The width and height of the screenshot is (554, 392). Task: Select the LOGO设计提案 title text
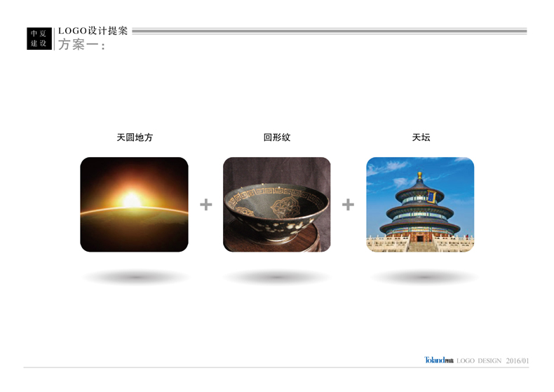[93, 31]
